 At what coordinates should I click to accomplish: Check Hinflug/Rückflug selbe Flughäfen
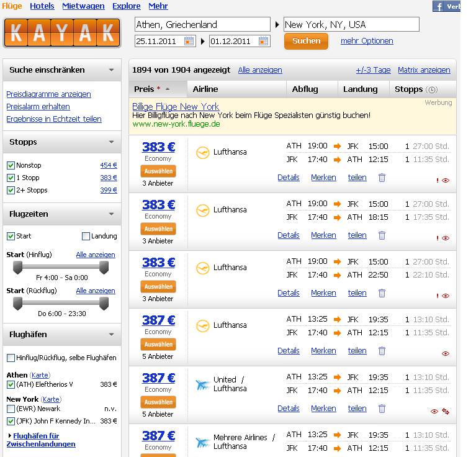pos(11,358)
